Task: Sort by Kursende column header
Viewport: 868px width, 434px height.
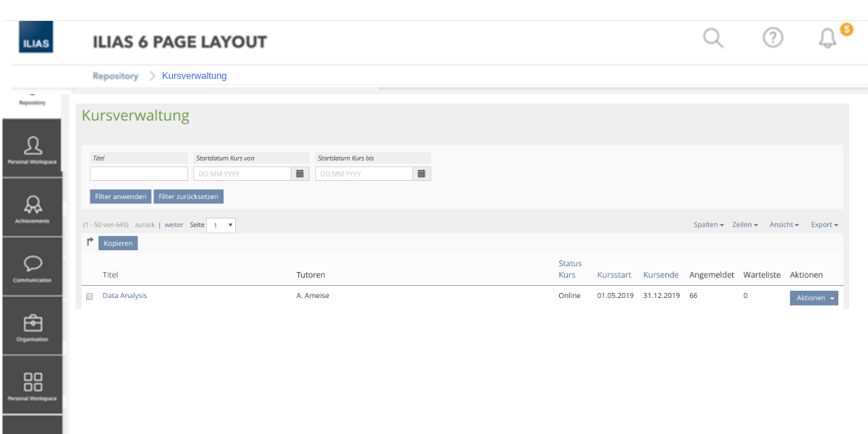Action: (661, 275)
